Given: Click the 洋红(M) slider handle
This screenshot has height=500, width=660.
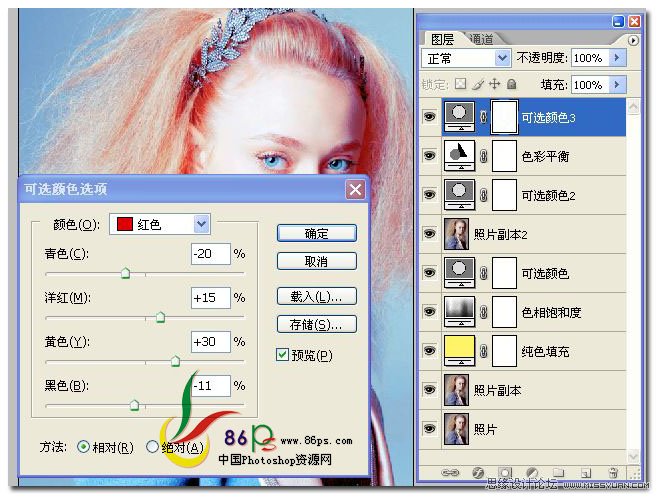Looking at the screenshot, I should [160, 317].
